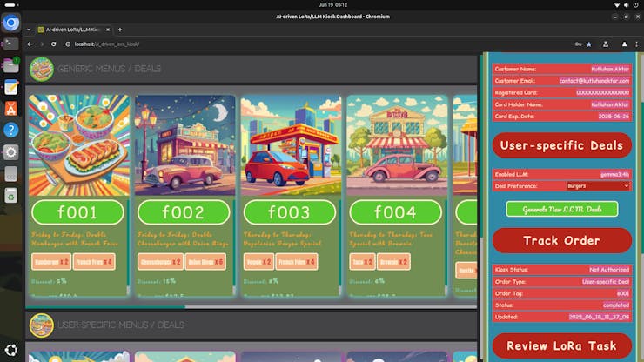Viewport: 644px width, 362px height.
Task: Click the Status completed value
Action: pyautogui.click(x=616, y=305)
